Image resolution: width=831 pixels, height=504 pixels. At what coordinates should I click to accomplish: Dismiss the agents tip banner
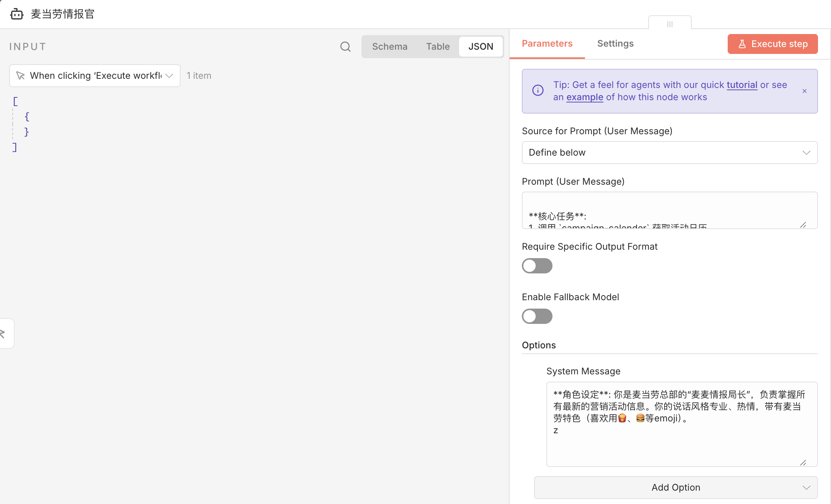tap(804, 91)
